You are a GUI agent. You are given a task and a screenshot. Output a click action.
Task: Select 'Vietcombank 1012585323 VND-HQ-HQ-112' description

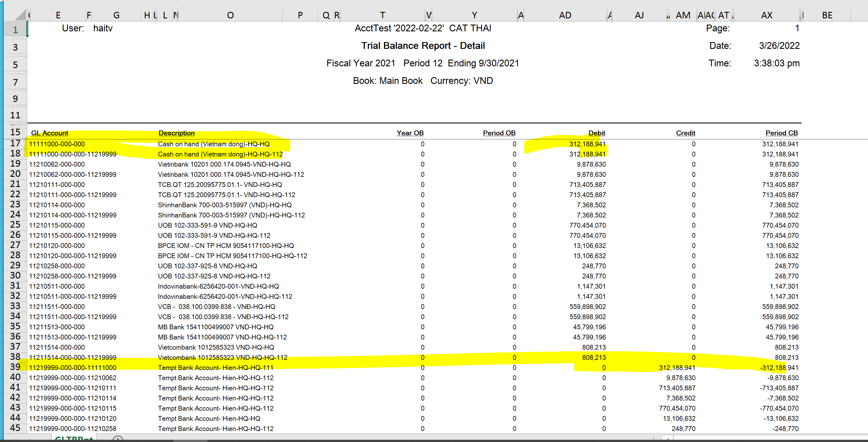[x=223, y=358]
